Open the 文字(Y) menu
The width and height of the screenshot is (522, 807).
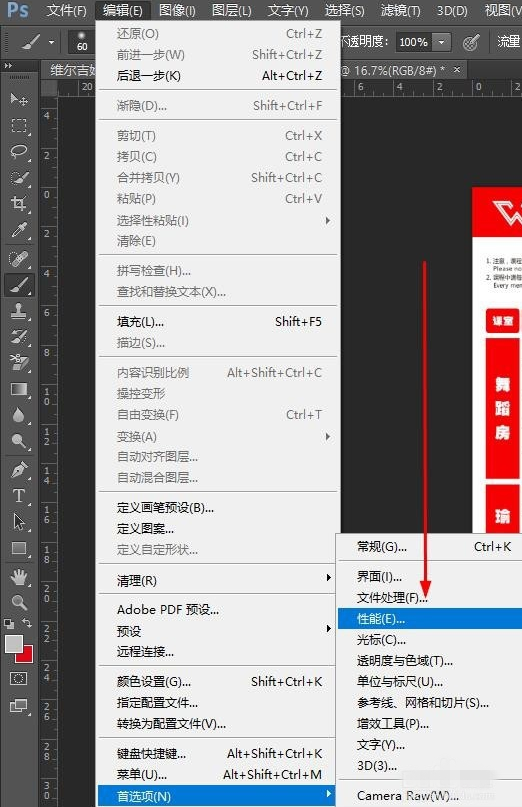pos(288,10)
